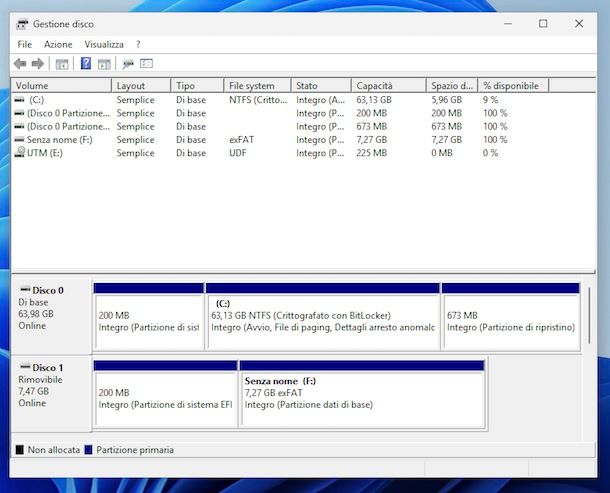Image resolution: width=610 pixels, height=493 pixels.
Task: Click the Back arrow in the toolbar
Action: pyautogui.click(x=20, y=64)
